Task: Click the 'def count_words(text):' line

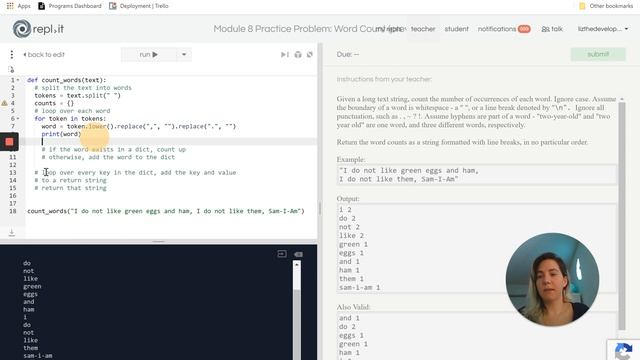Action: (67, 80)
